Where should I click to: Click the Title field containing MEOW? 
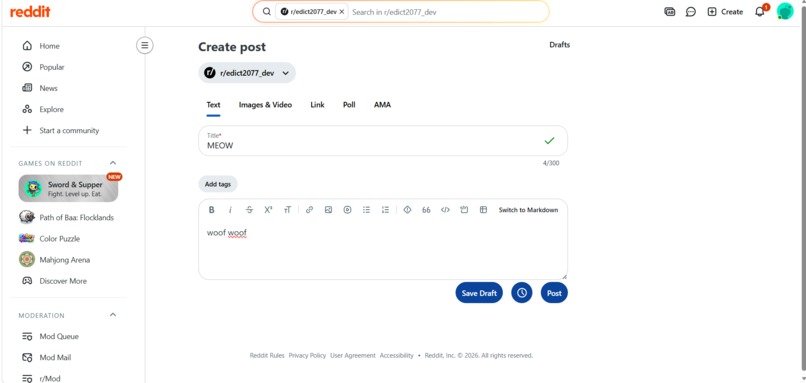coord(383,141)
